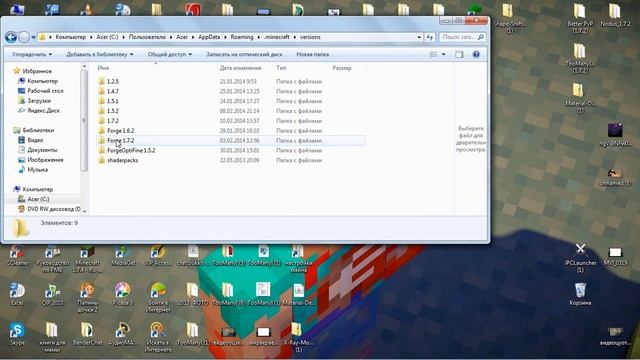
Task: Click the navigation pane scrollbar thumb
Action: click(84, 120)
